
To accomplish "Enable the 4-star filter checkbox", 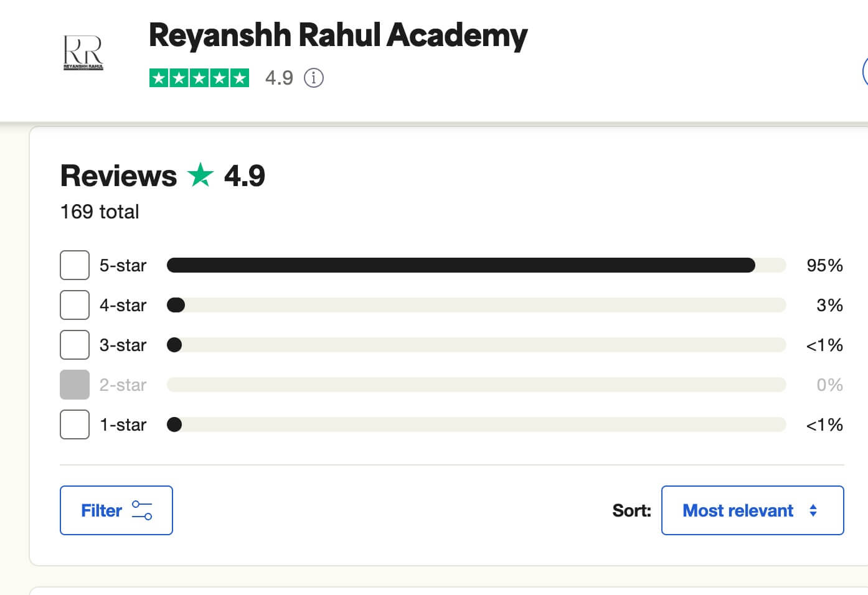I will [x=75, y=305].
